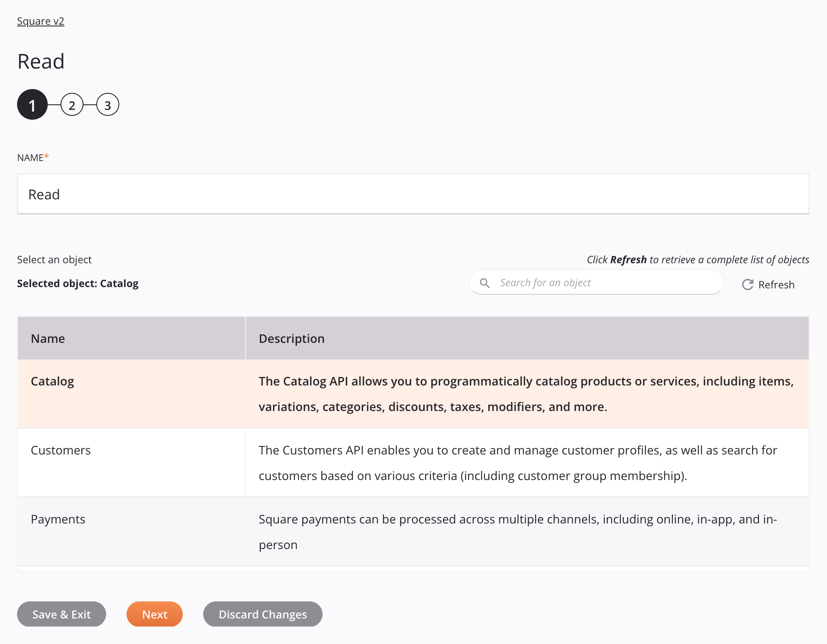Click the Refresh icon to reload objects
The width and height of the screenshot is (827, 644).
[747, 285]
